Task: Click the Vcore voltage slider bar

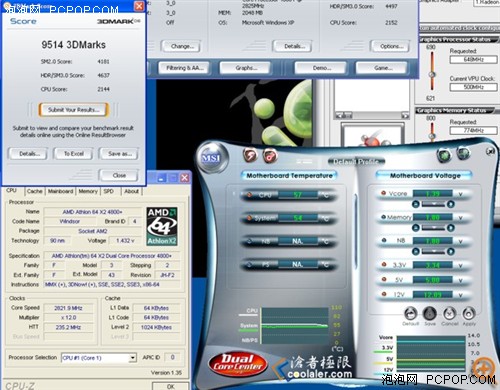Action: tap(433, 204)
